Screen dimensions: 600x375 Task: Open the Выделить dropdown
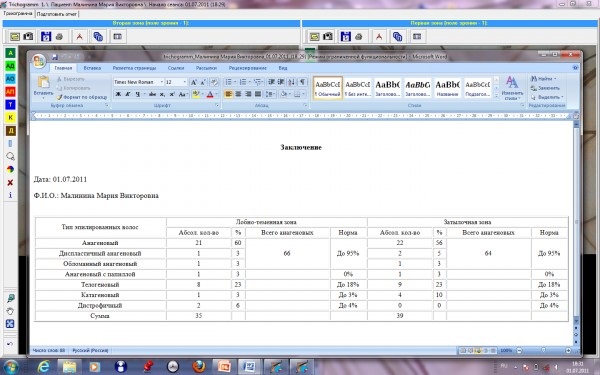pos(547,97)
